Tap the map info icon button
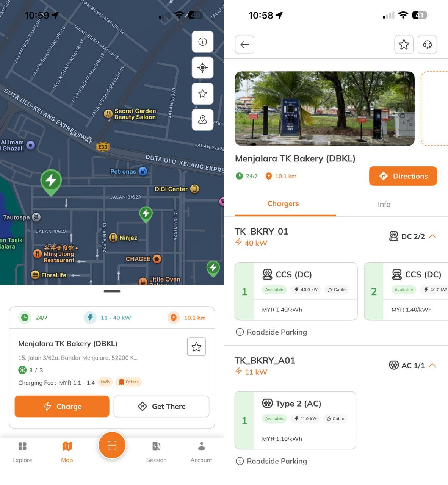The width and height of the screenshot is (448, 485). coord(202,42)
